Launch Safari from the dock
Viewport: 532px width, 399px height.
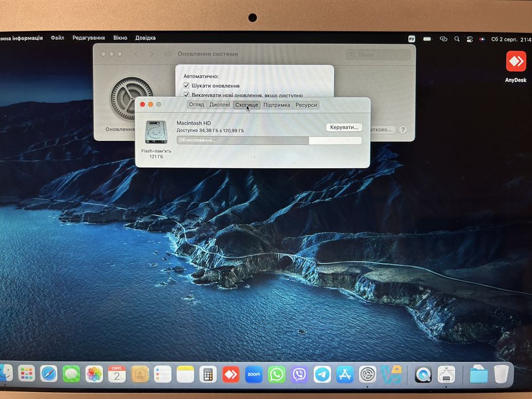[49, 374]
